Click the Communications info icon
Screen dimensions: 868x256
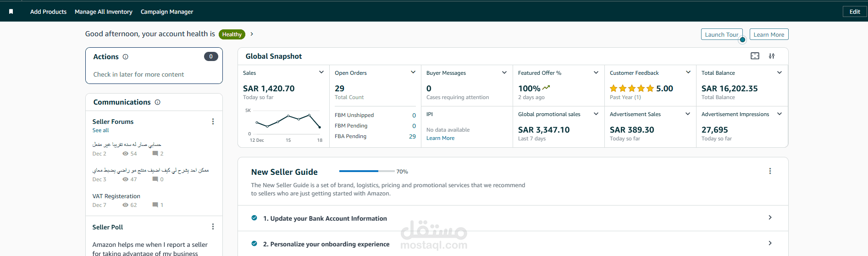(x=158, y=102)
